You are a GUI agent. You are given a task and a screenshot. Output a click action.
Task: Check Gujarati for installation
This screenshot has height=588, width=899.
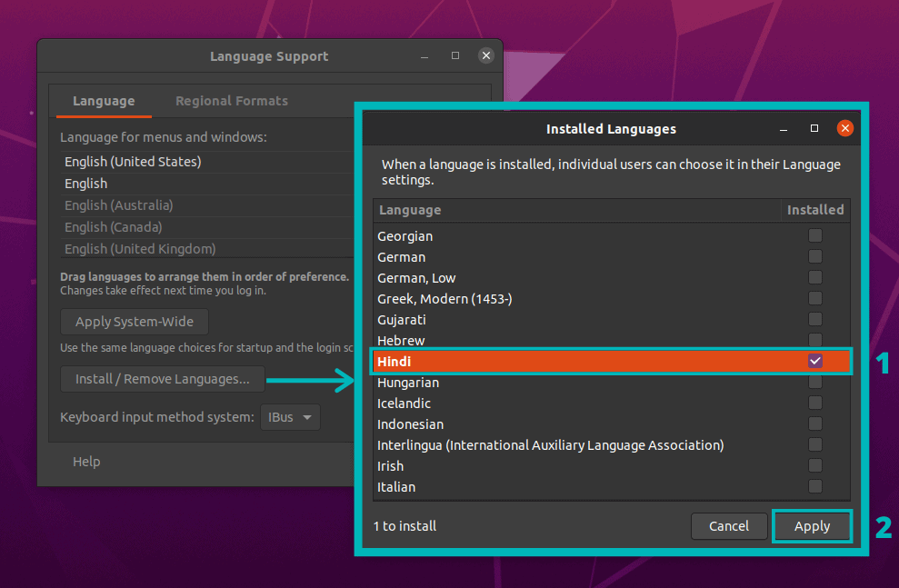pyautogui.click(x=814, y=319)
